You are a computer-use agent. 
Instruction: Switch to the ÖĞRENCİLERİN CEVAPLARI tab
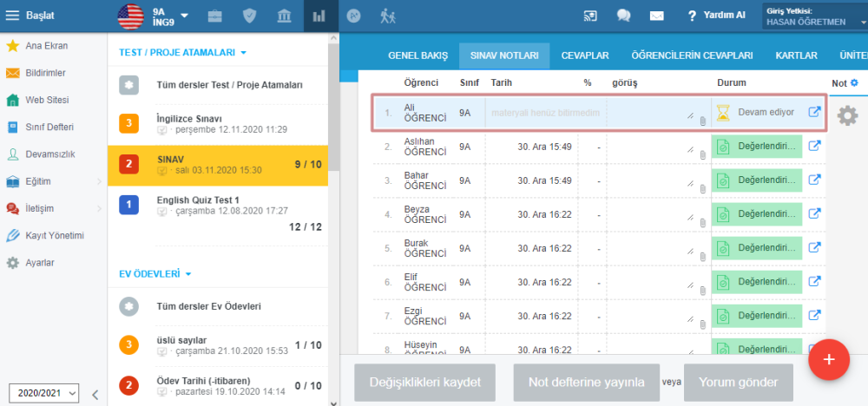[692, 56]
